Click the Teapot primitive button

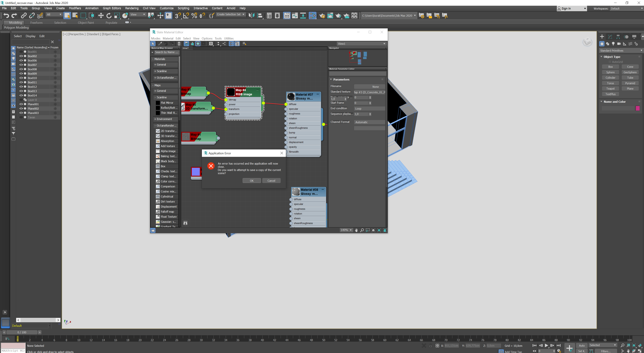tap(610, 89)
